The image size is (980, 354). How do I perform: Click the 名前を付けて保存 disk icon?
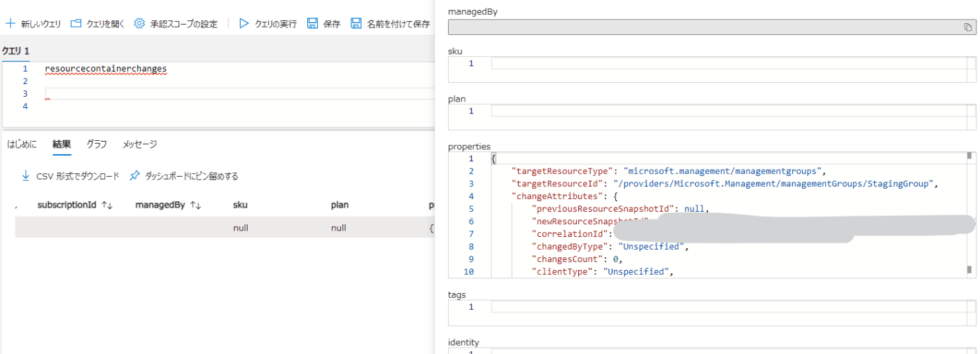[356, 24]
